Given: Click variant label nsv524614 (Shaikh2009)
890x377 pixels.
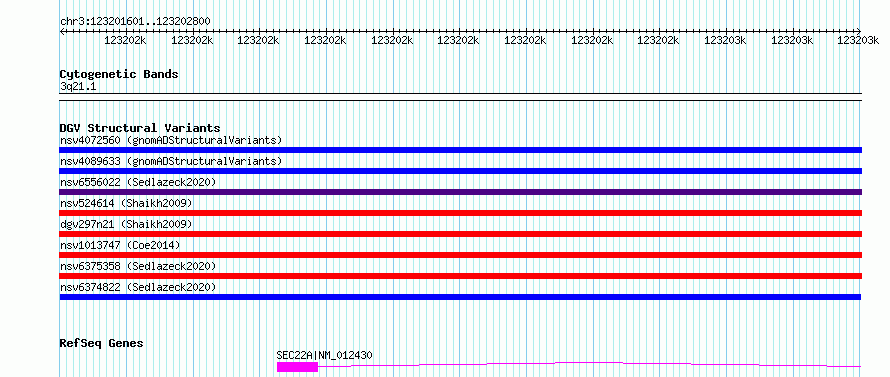Looking at the screenshot, I should pyautogui.click(x=126, y=203).
